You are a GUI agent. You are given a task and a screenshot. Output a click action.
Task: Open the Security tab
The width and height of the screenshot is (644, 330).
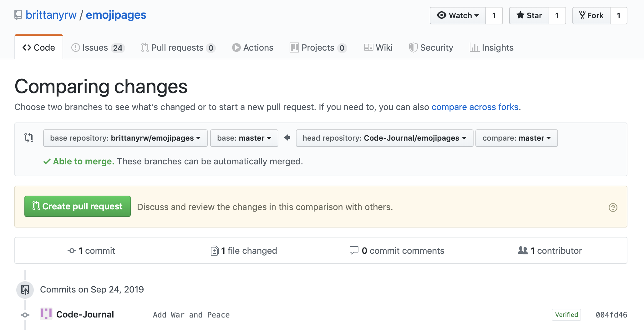coord(431,47)
